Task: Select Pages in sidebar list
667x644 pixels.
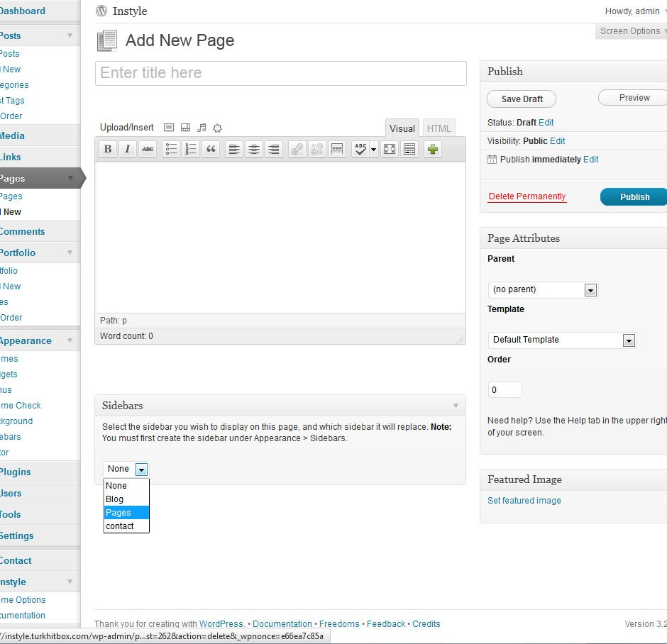Action: point(126,513)
